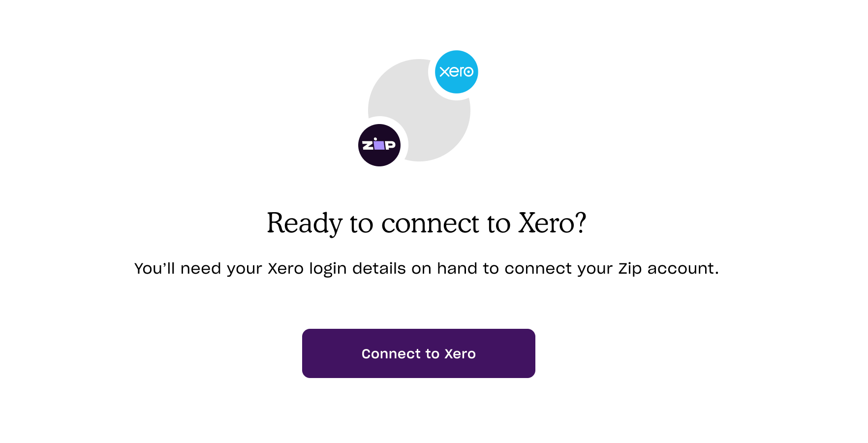Click the word Xero in the heading
The width and height of the screenshot is (868, 443).
click(x=546, y=223)
